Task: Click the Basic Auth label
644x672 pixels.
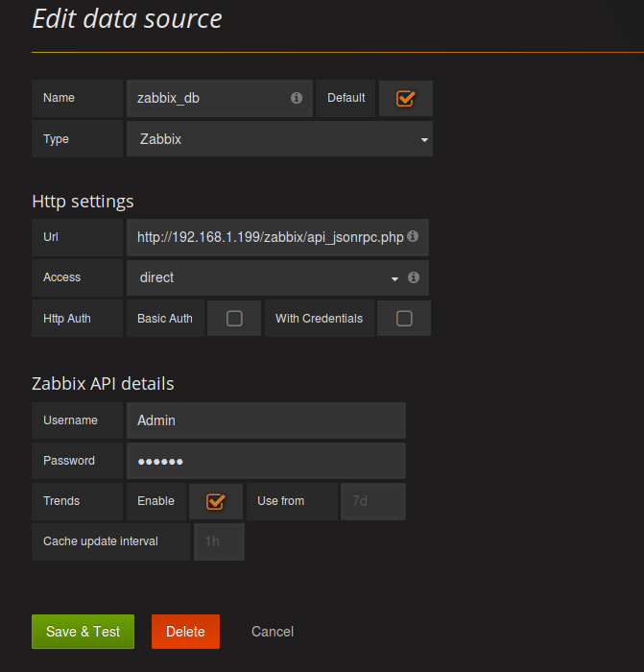Action: (165, 319)
